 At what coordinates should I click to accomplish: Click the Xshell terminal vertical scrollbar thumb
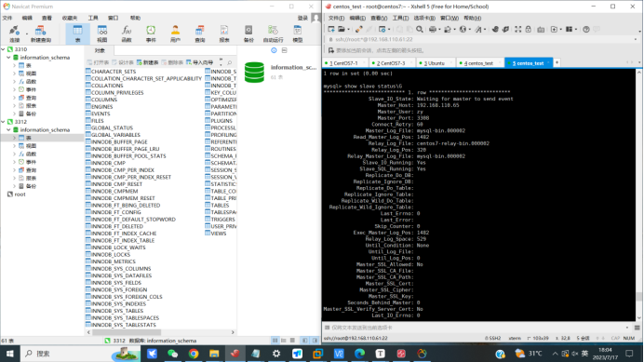coord(638,296)
